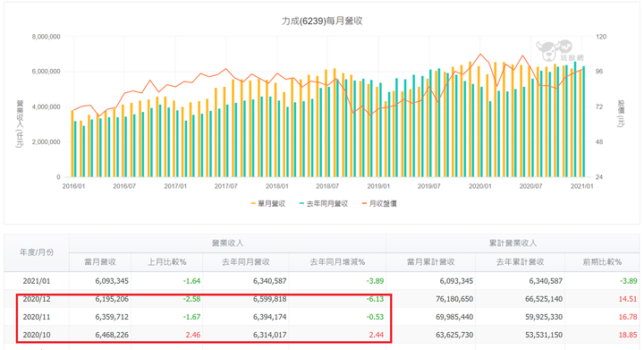Viewport: 644px width, 350px height.
Task: Click the cumulative value 59,925,330
Action: [544, 317]
